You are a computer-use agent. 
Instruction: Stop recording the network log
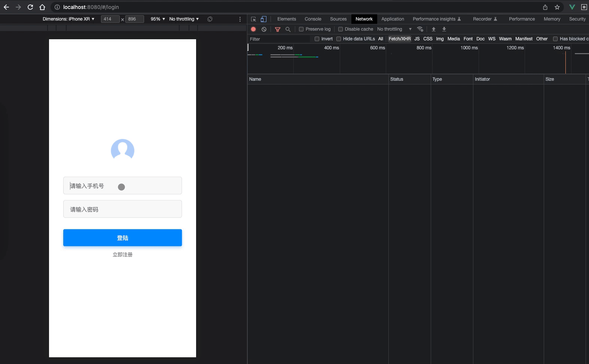point(253,29)
